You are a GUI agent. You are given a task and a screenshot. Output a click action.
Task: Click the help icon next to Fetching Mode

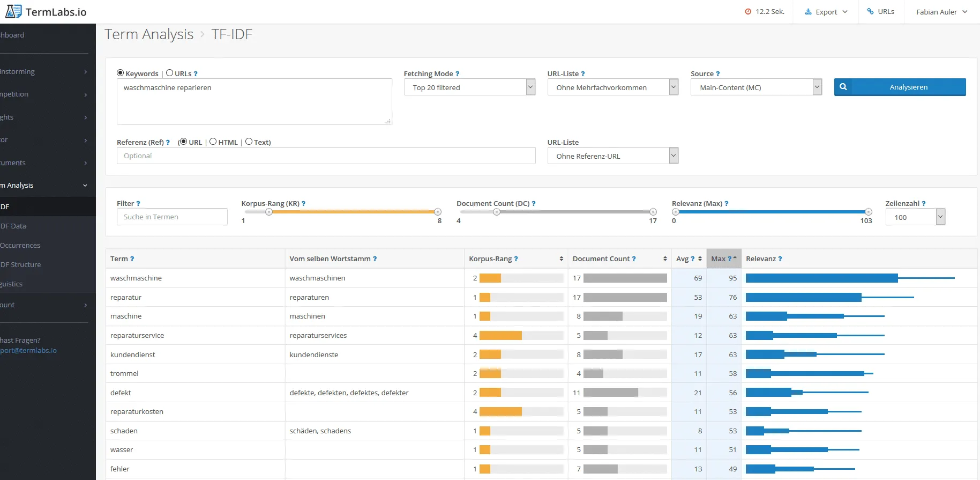[457, 74]
